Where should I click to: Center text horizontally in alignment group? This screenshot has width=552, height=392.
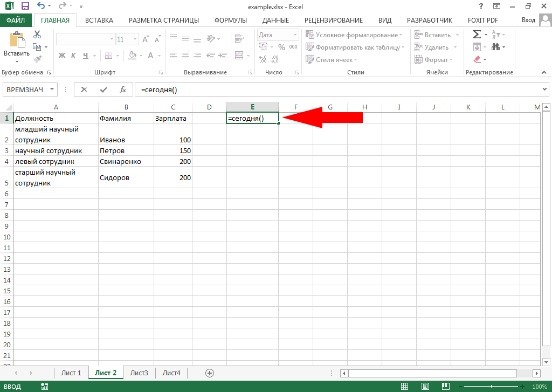pos(185,56)
